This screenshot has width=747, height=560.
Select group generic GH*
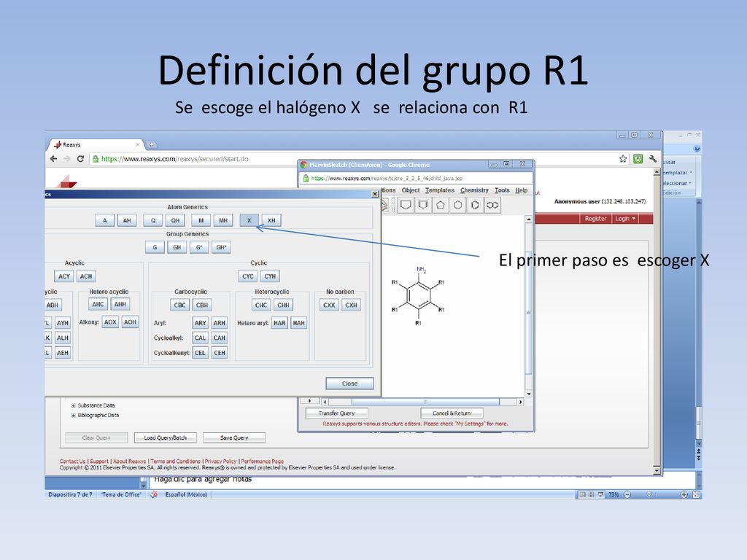[x=222, y=247]
